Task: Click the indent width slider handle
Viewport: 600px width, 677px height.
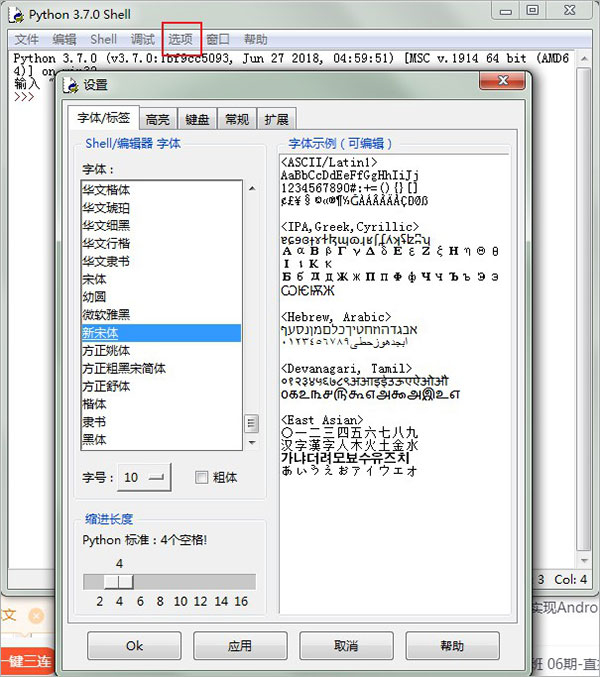Action: [x=120, y=582]
